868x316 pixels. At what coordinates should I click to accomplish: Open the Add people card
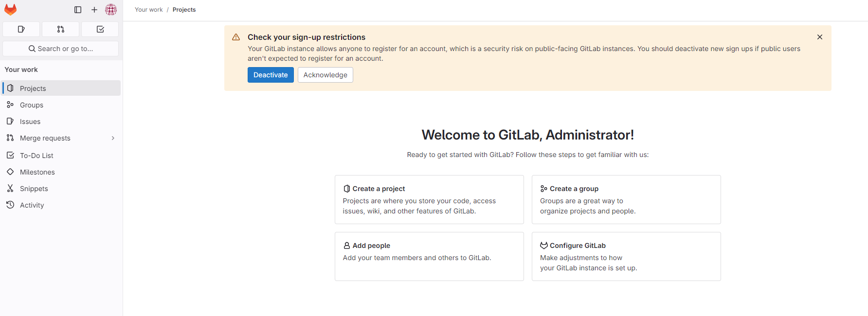coord(429,256)
